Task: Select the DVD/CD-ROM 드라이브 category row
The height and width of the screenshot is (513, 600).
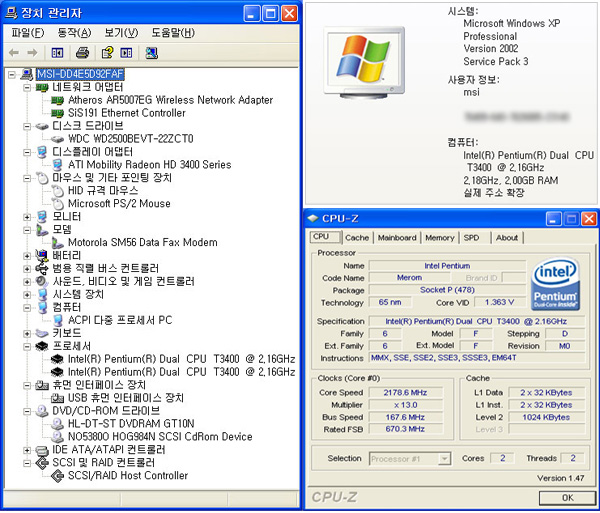Action: [106, 411]
